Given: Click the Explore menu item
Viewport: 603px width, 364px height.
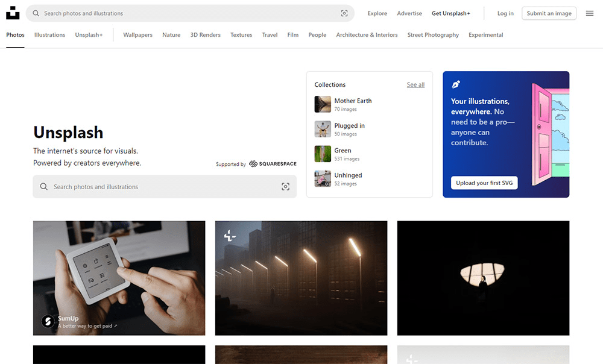Looking at the screenshot, I should pyautogui.click(x=377, y=13).
